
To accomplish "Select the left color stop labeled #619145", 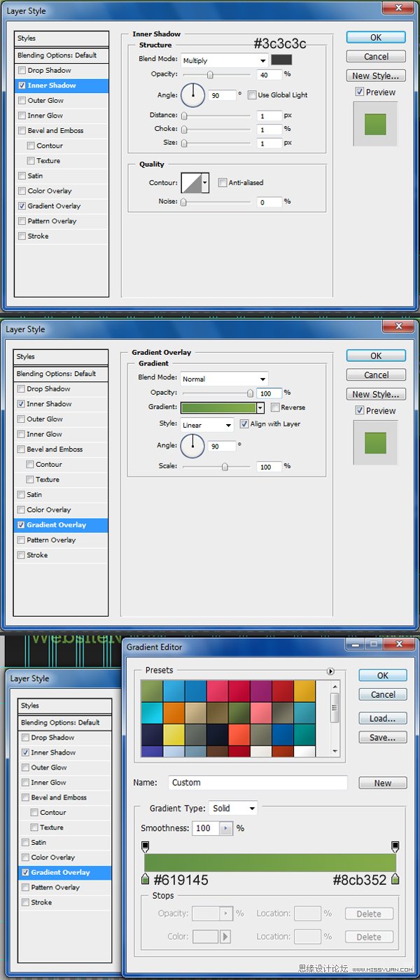I will [146, 878].
